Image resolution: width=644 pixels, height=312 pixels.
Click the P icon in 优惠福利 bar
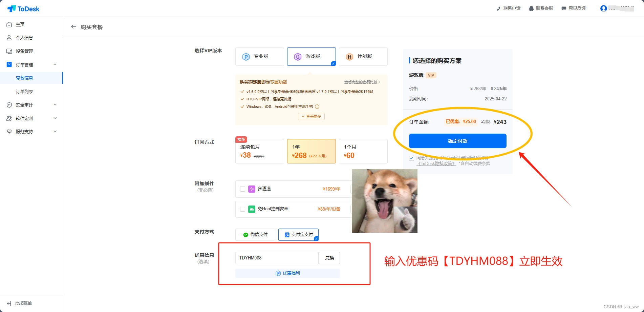pos(278,273)
